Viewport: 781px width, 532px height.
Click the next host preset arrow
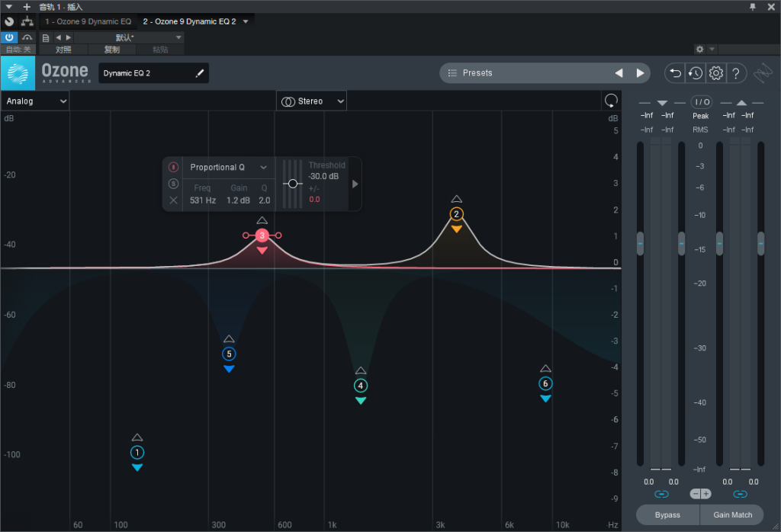(x=68, y=37)
